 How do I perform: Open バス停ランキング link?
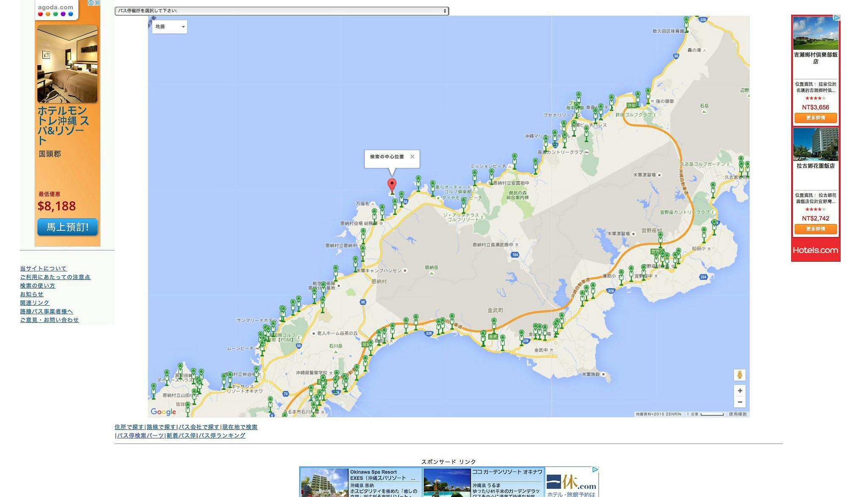click(x=222, y=436)
